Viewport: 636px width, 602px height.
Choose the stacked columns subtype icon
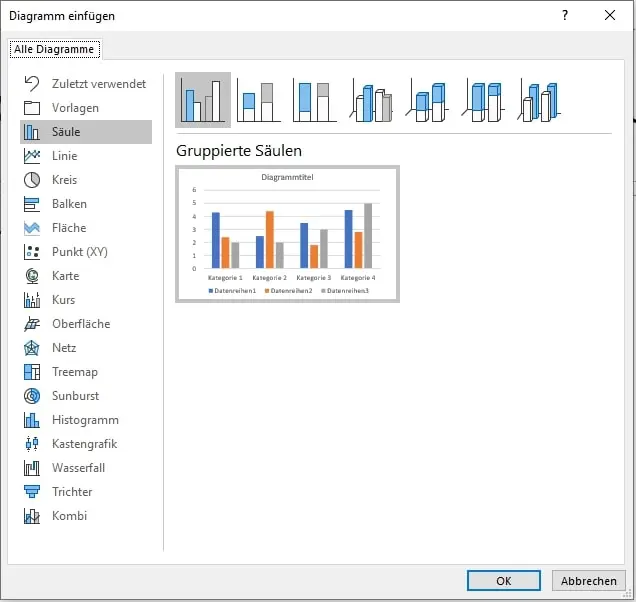(x=259, y=100)
